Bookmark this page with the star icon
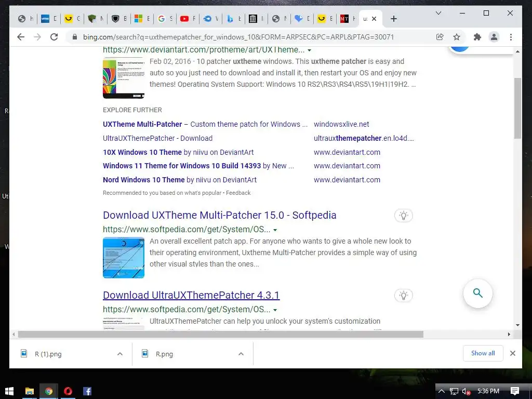 click(x=457, y=37)
